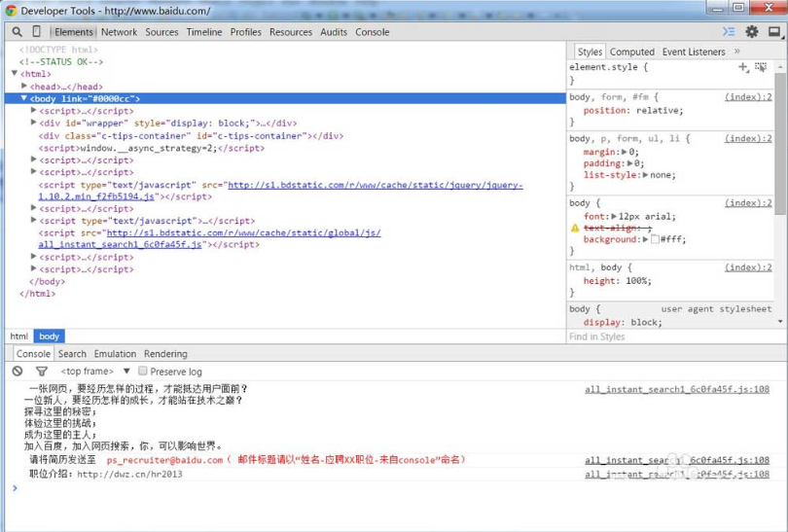Click the text-align warning icon

[x=575, y=229]
